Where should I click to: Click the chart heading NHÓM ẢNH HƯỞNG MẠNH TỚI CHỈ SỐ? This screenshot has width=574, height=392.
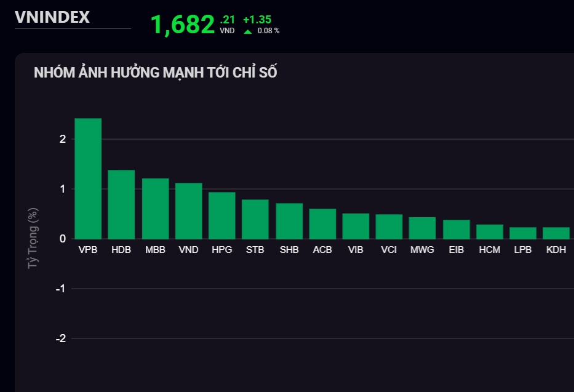[x=155, y=73]
